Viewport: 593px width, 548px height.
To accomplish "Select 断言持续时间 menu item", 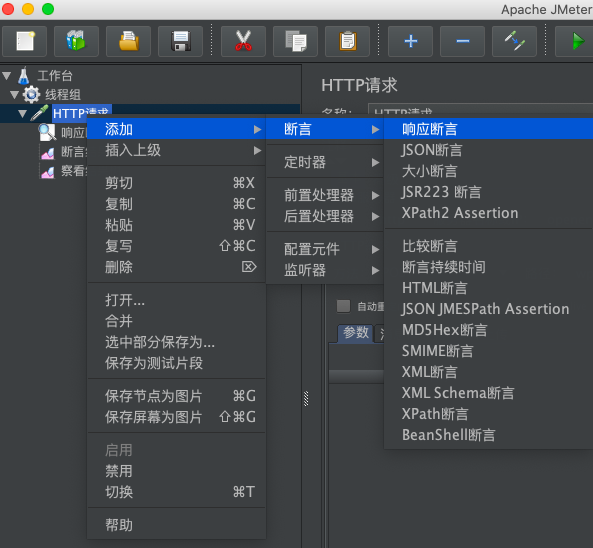I will click(x=489, y=267).
